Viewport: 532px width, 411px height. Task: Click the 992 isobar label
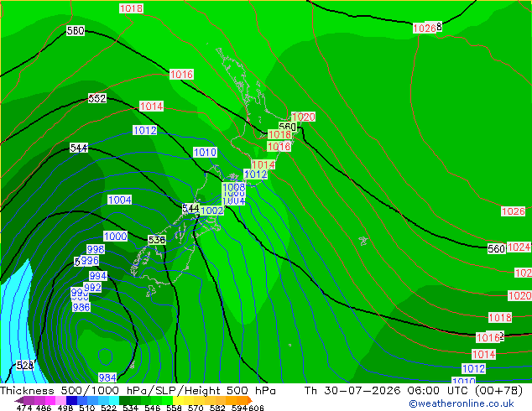[x=92, y=287]
